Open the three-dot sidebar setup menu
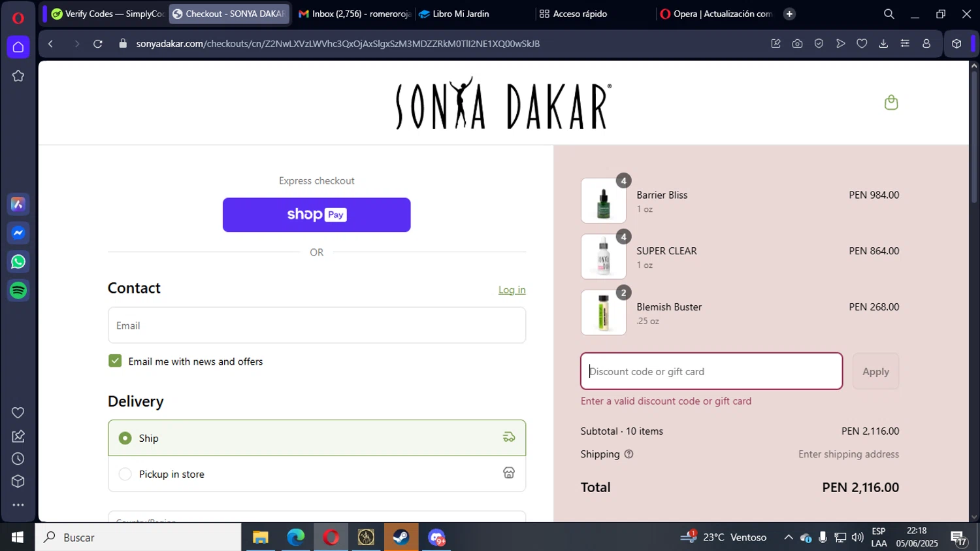The width and height of the screenshot is (980, 551). pyautogui.click(x=18, y=505)
